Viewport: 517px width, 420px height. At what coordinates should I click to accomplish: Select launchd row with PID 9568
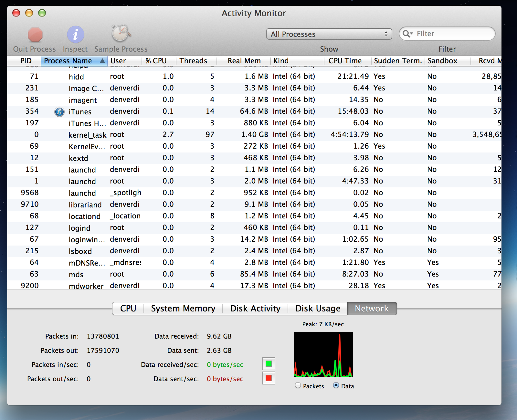[x=254, y=193]
